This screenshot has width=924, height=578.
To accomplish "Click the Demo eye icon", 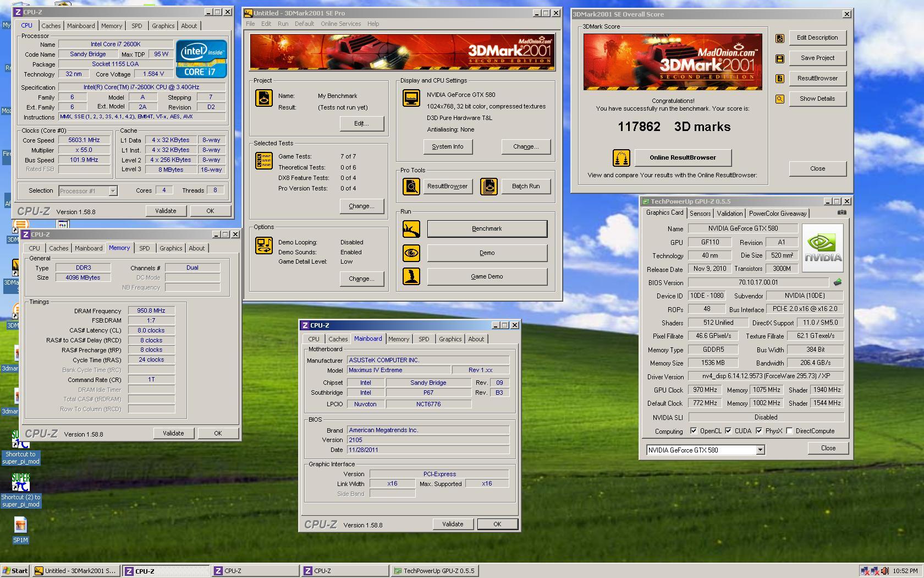I will [x=411, y=253].
